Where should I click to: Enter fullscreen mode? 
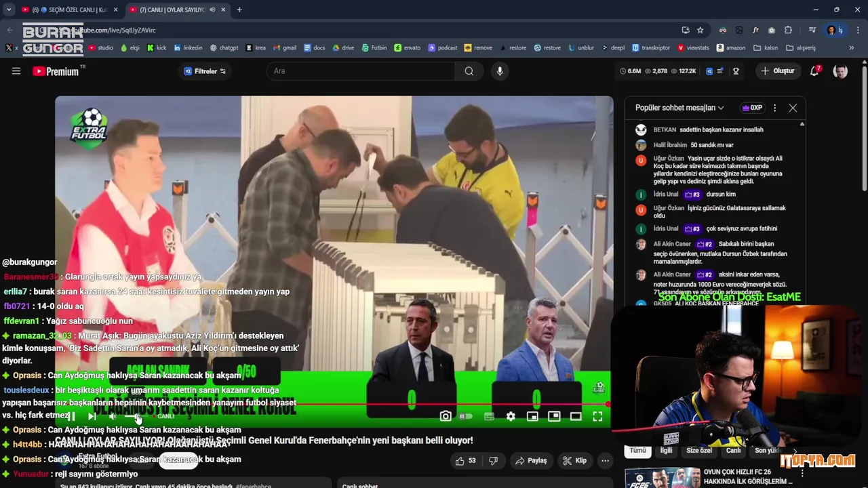tap(597, 416)
